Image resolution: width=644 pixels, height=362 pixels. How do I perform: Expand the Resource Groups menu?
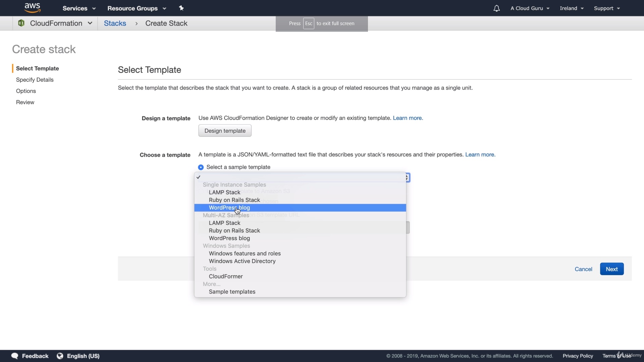pyautogui.click(x=137, y=8)
